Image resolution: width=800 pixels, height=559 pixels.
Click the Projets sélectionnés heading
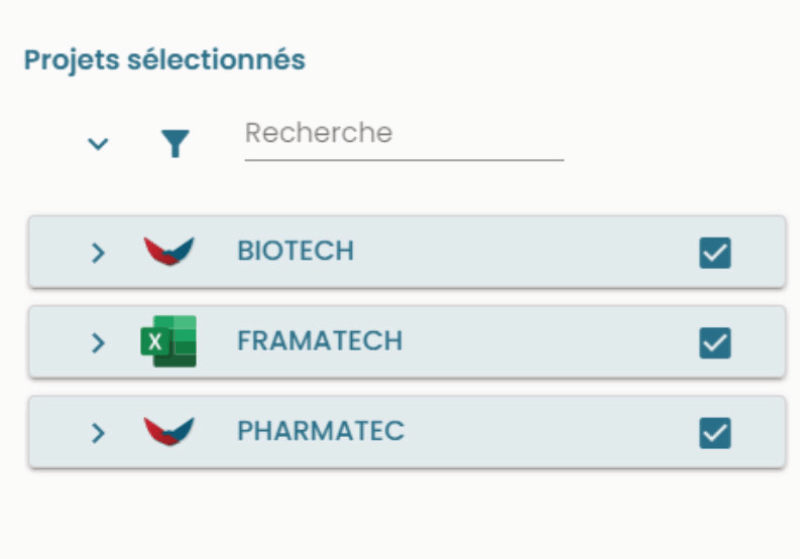165,60
